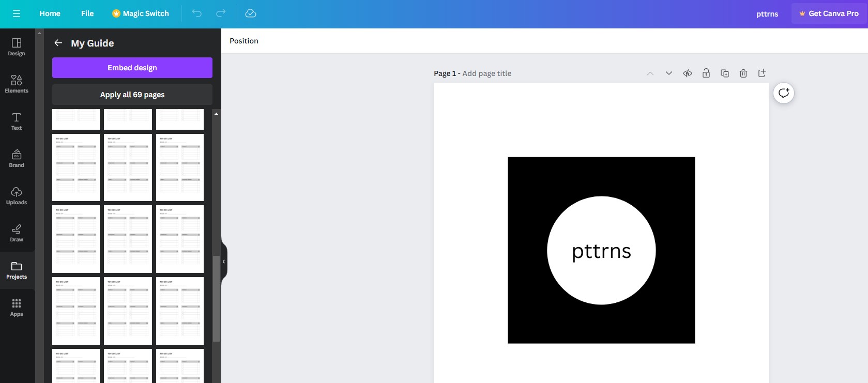Open the Design sidebar panel

coord(17,47)
